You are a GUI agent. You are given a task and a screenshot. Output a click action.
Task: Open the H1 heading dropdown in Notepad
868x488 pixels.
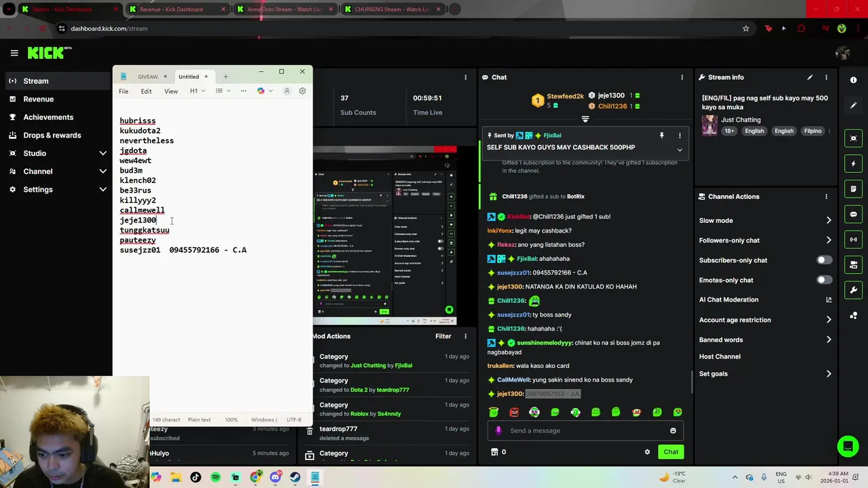pyautogui.click(x=197, y=91)
